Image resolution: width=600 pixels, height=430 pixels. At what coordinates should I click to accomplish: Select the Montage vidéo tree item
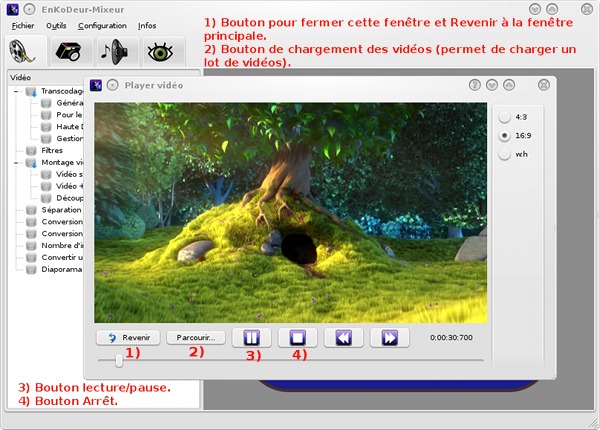click(62, 162)
